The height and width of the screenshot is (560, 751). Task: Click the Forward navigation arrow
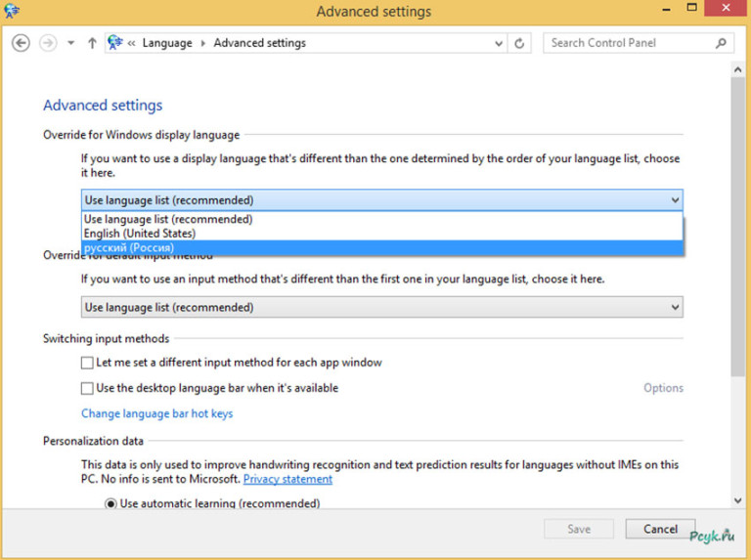click(x=47, y=43)
